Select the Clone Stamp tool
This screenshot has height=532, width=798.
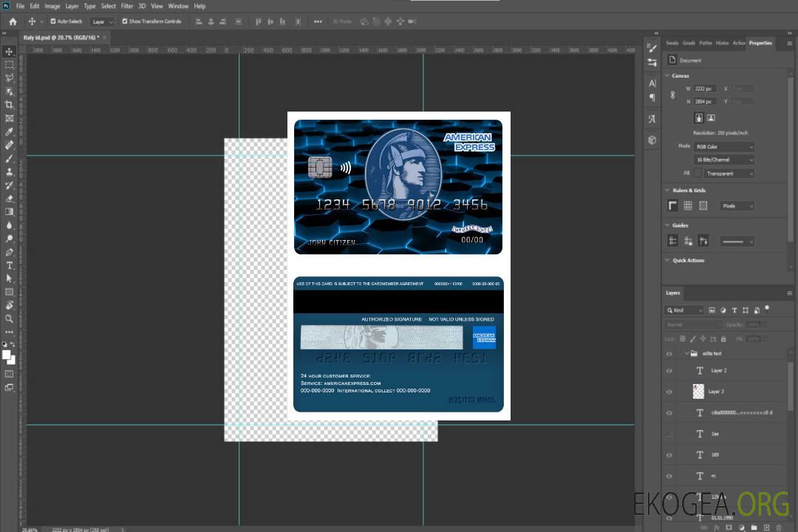coord(9,171)
